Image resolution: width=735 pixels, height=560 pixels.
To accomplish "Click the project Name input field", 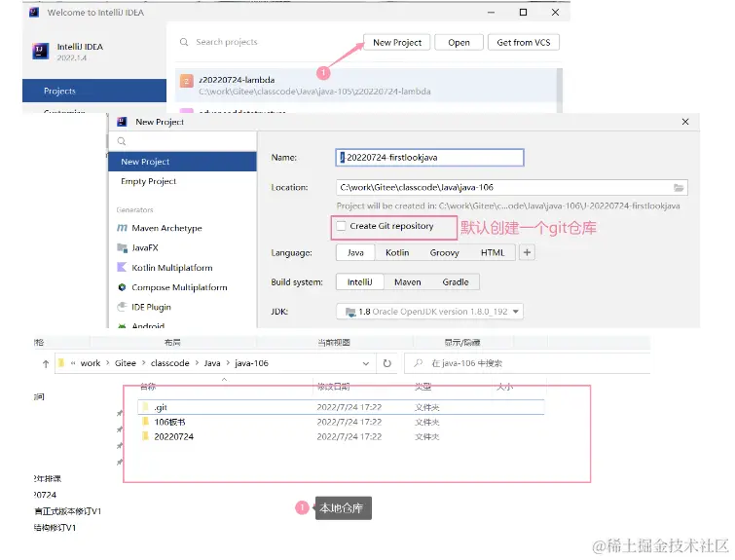I will tap(429, 158).
